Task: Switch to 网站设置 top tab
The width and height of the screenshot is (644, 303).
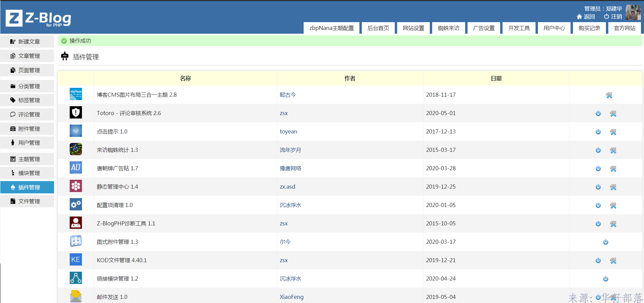Action: (413, 28)
